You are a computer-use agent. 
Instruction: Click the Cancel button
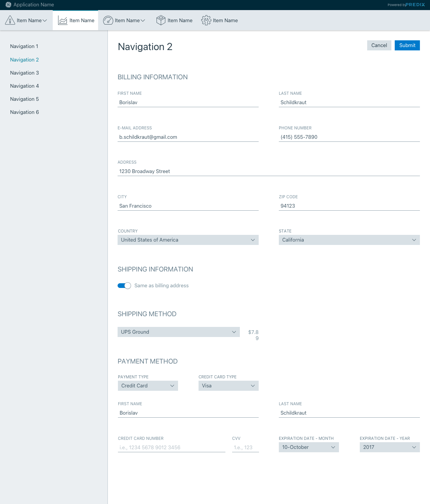(379, 45)
